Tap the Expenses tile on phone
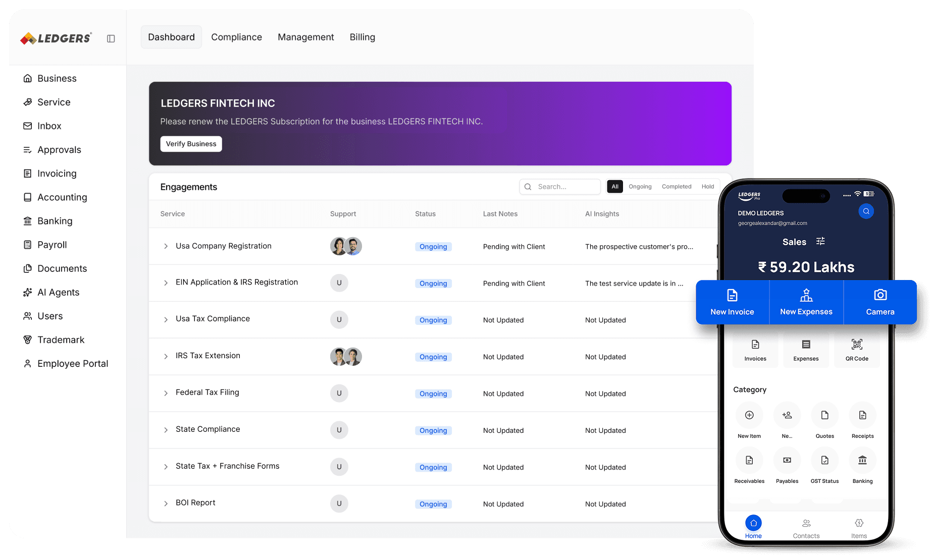 [x=806, y=350]
